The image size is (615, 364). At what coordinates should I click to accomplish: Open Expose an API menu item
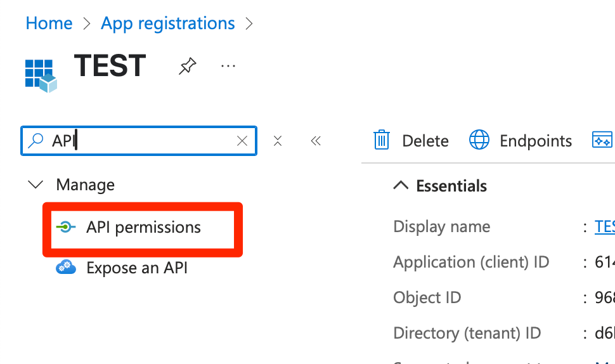137,268
